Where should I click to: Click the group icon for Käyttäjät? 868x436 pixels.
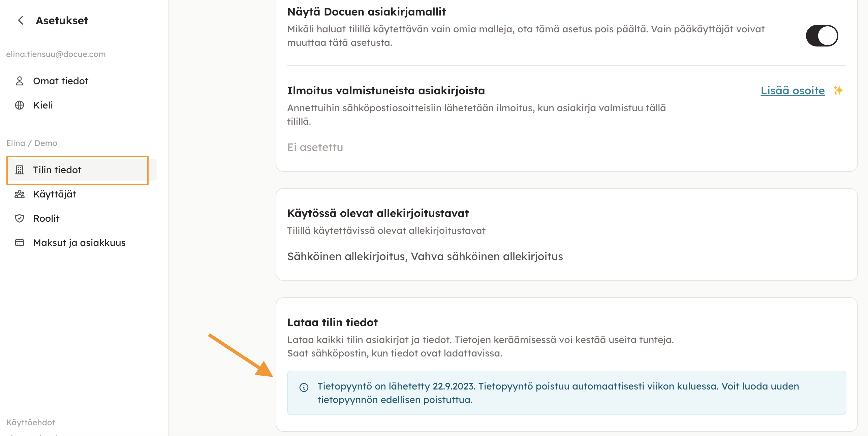click(20, 194)
